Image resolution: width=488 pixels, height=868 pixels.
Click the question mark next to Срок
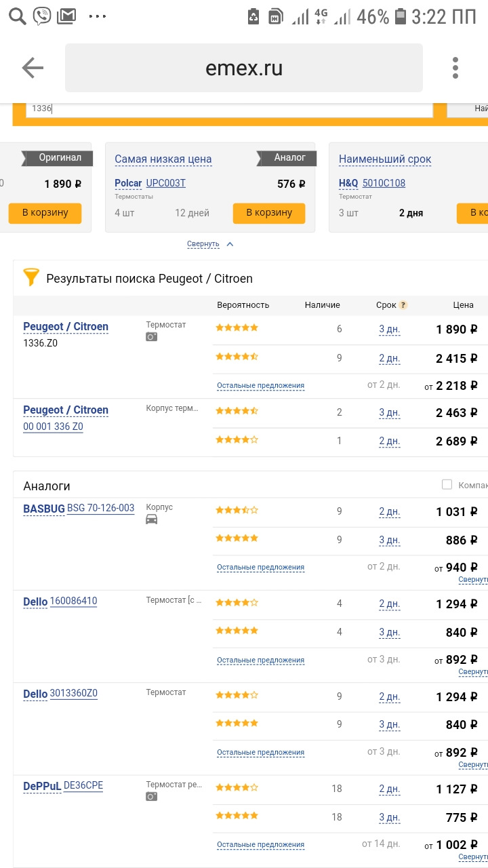pos(403,305)
